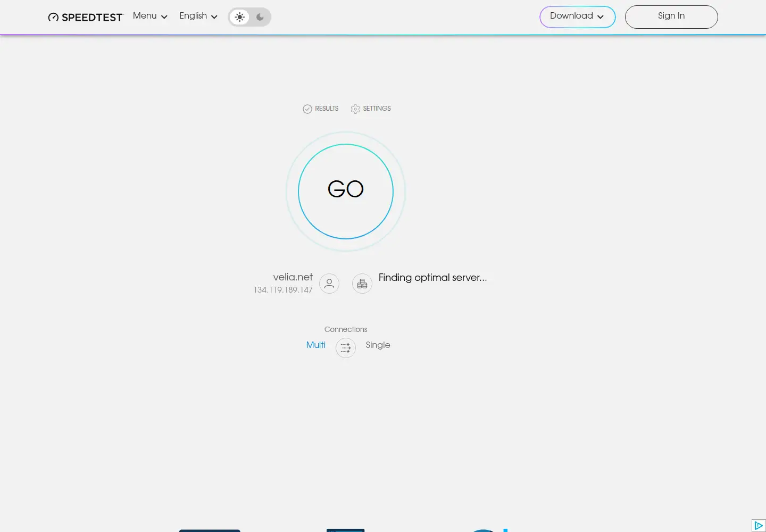Expand the Download dropdown button
The height and width of the screenshot is (532, 766).
(x=578, y=16)
